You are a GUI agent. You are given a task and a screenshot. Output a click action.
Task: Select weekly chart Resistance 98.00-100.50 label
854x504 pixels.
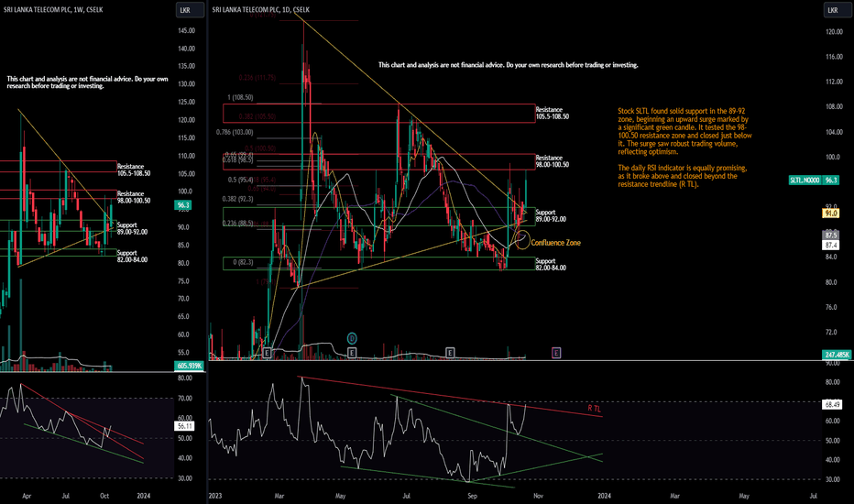click(x=134, y=197)
